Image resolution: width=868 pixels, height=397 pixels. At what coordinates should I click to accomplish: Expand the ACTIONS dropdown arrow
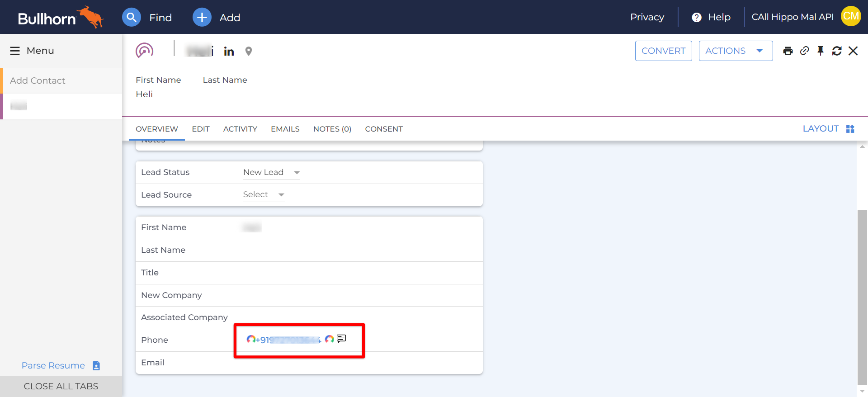pos(759,51)
